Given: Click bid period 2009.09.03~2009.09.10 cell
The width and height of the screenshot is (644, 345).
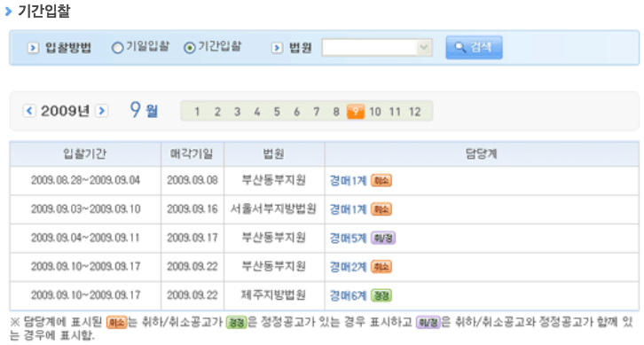Looking at the screenshot, I should tap(85, 209).
